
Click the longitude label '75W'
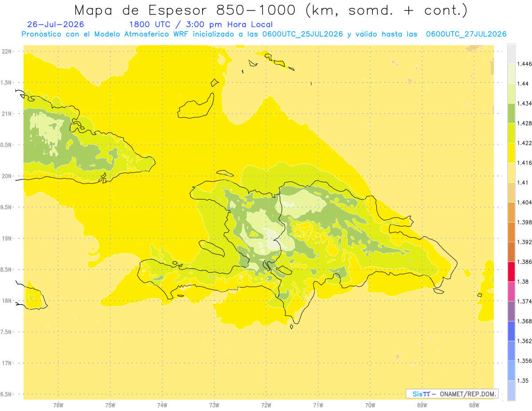click(110, 405)
